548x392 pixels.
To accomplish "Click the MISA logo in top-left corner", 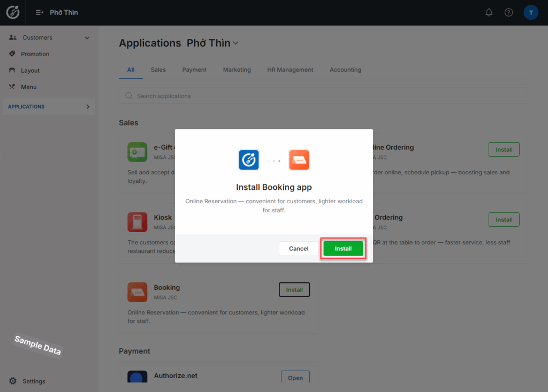I will tap(13, 12).
